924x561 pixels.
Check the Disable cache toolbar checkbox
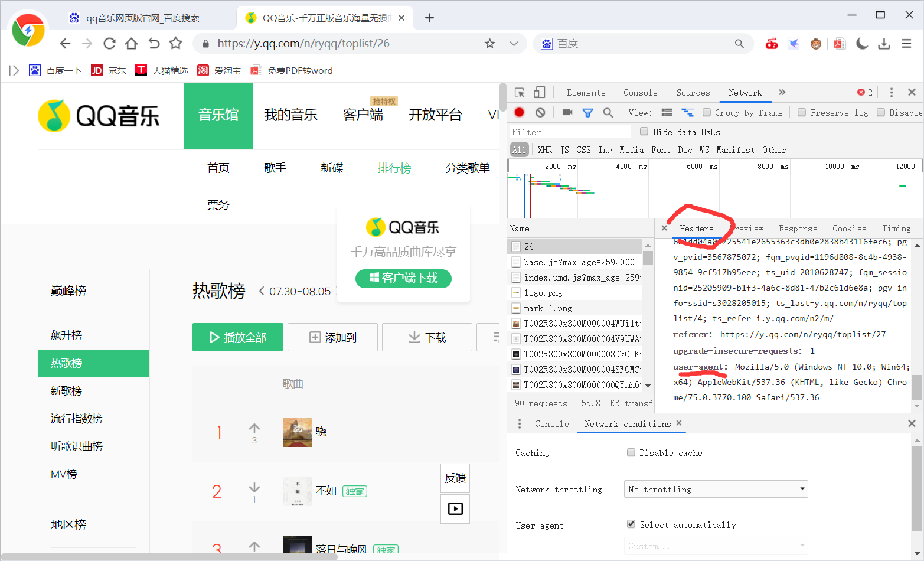coord(881,112)
